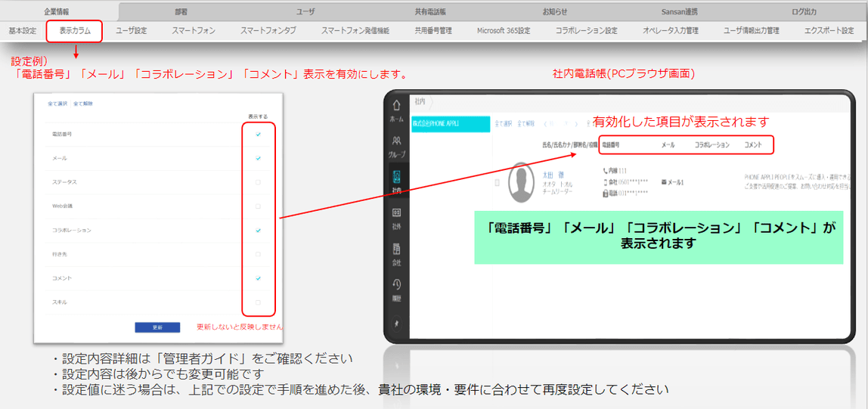Toggle the コラボレーション display checkbox
868x409 pixels.
point(258,231)
